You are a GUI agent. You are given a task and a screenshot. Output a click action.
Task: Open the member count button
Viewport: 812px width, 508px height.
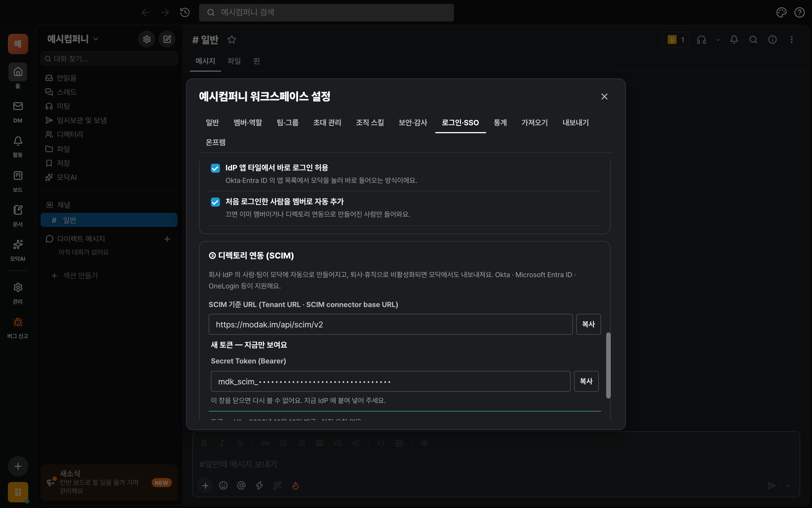point(675,40)
